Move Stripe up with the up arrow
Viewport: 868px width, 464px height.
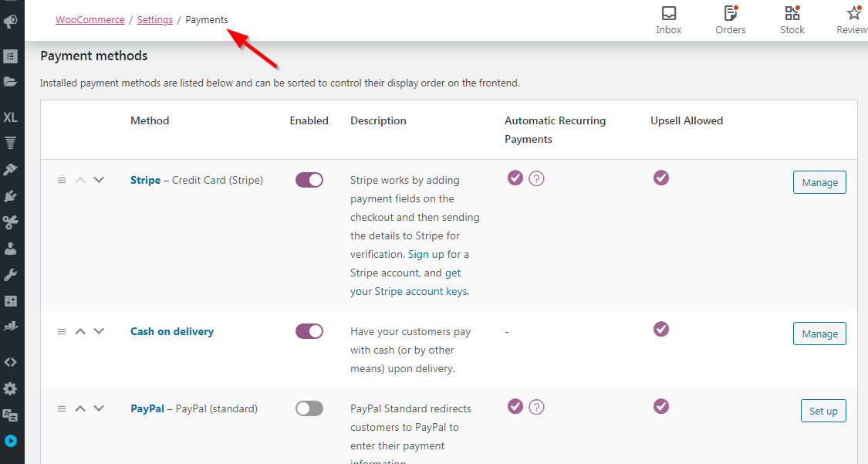click(x=80, y=180)
